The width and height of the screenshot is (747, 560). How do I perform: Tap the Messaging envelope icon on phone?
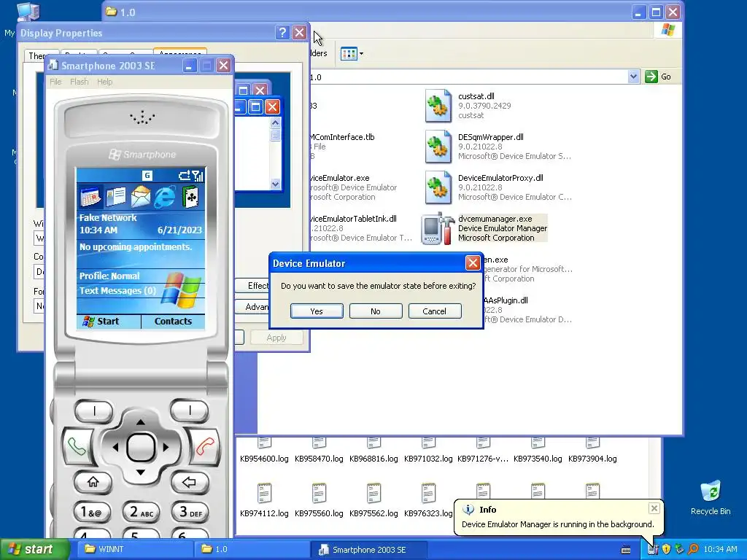pyautogui.click(x=141, y=196)
